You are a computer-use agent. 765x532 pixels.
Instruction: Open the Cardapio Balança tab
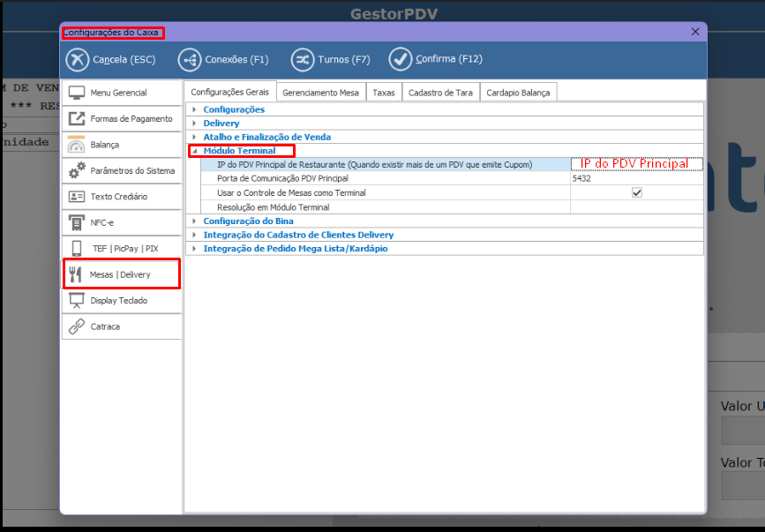click(518, 92)
